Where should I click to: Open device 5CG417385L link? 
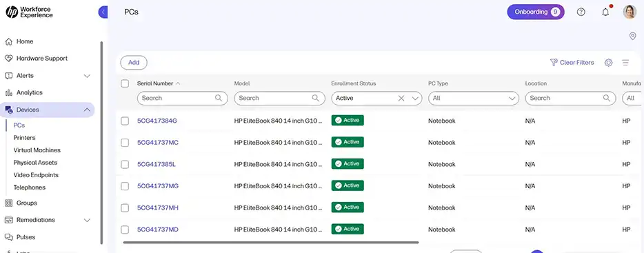click(156, 164)
